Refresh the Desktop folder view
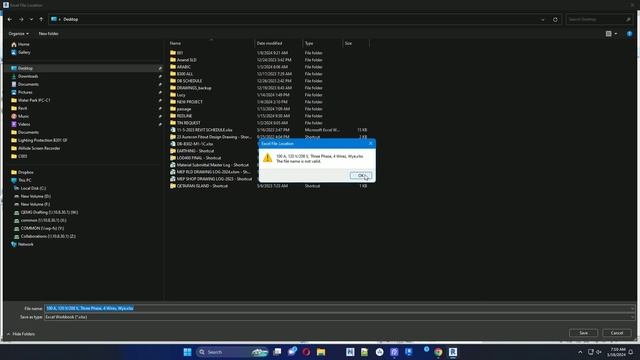Viewport: 640px width, 360px height. click(555, 20)
